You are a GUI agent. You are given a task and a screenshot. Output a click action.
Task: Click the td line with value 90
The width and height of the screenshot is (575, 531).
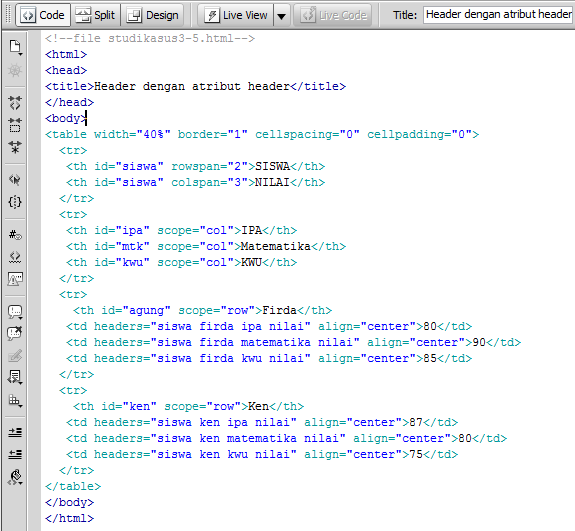click(293, 343)
